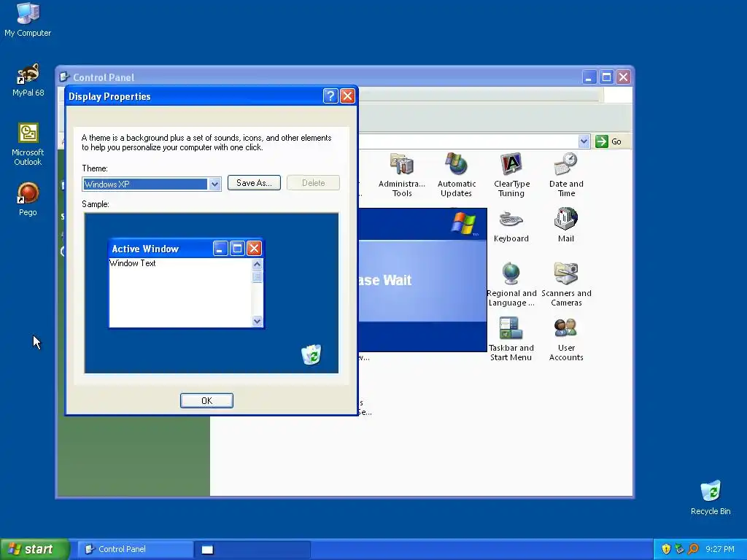The image size is (747, 560).
Task: Click the taskbar clock showing 9:27 PM
Action: tap(719, 549)
